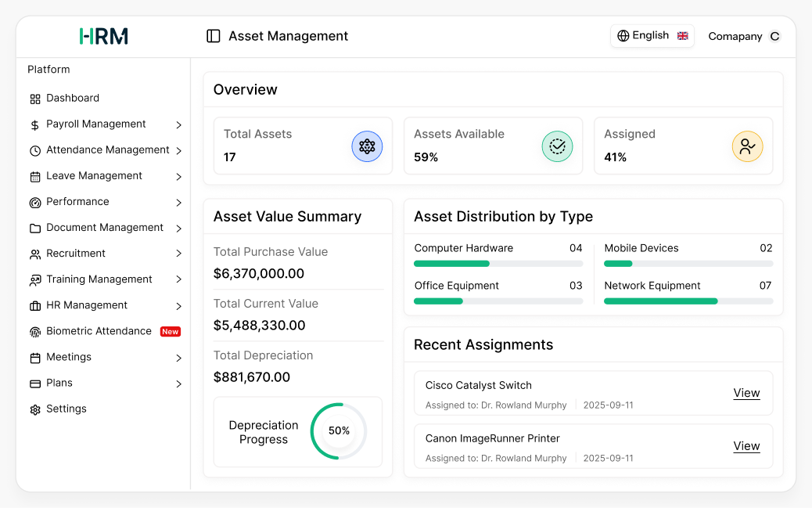
Task: Click the Network Equipment progress bar
Action: click(688, 301)
